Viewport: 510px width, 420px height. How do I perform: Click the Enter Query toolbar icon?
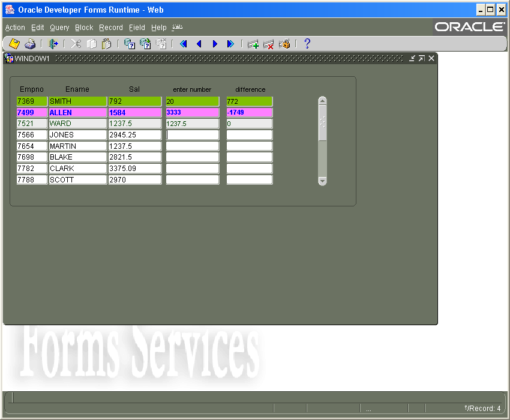pyautogui.click(x=130, y=44)
